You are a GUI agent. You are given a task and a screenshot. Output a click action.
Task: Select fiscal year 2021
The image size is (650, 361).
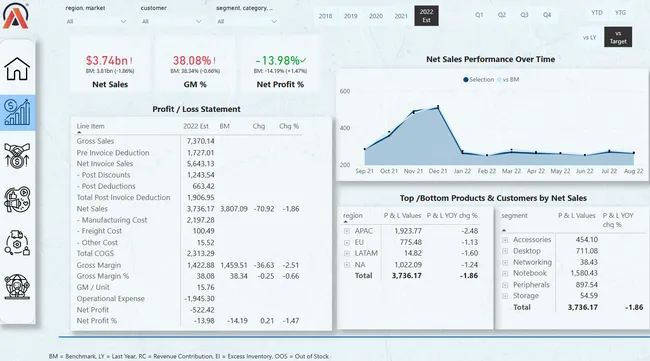tap(401, 16)
